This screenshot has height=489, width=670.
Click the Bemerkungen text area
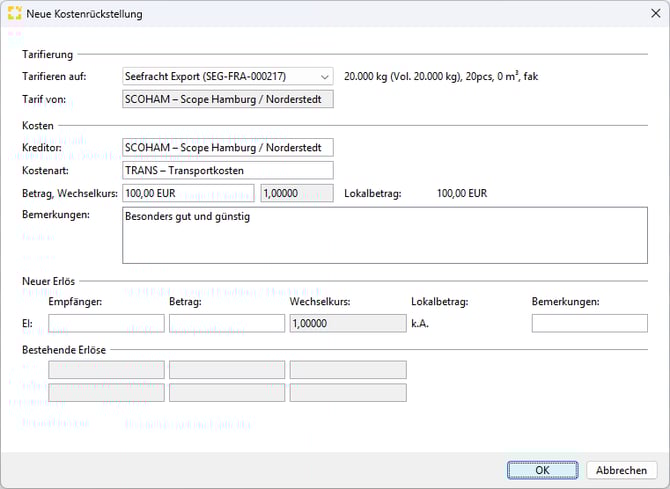pos(385,235)
